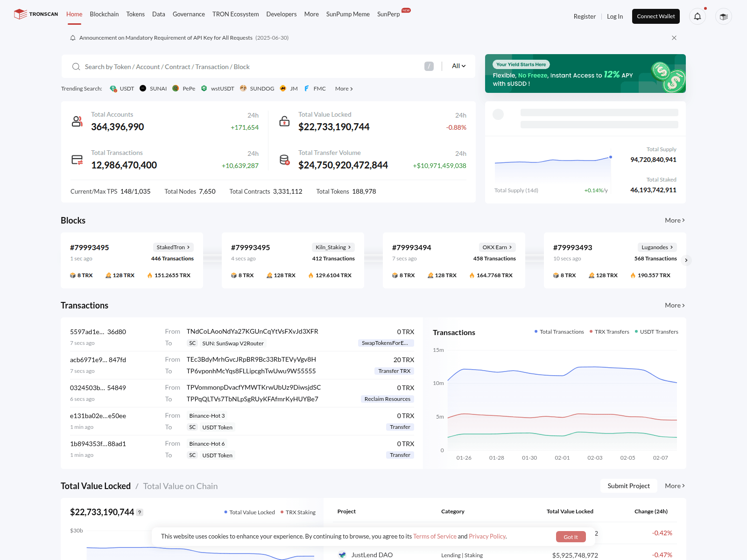747x560 pixels.
Task: Click the 128 TRX vote reward icon in Luganodes block
Action: point(592,275)
